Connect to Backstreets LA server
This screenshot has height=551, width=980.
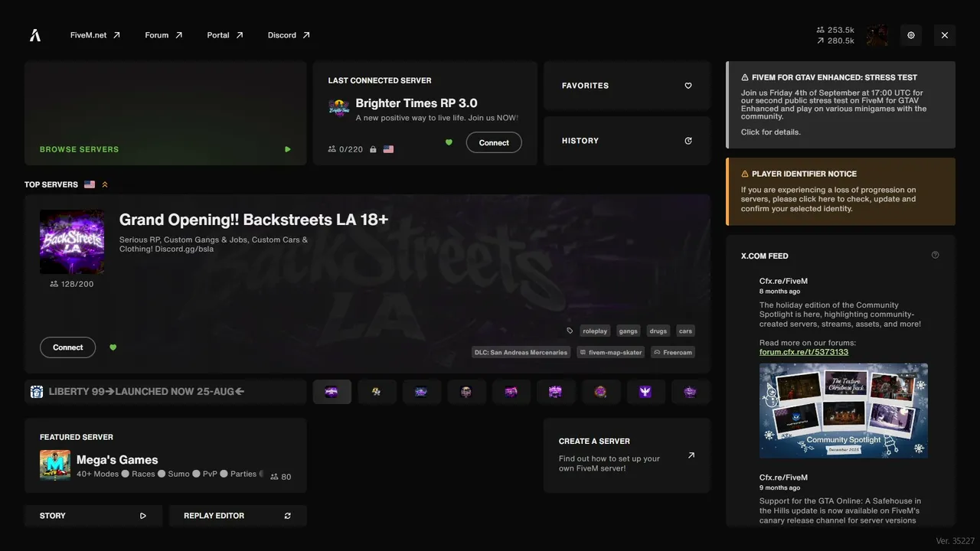point(67,347)
